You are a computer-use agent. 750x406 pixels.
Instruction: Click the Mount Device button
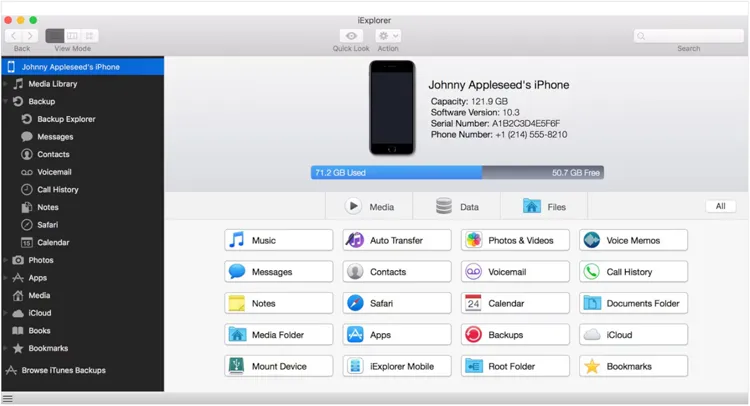point(278,366)
